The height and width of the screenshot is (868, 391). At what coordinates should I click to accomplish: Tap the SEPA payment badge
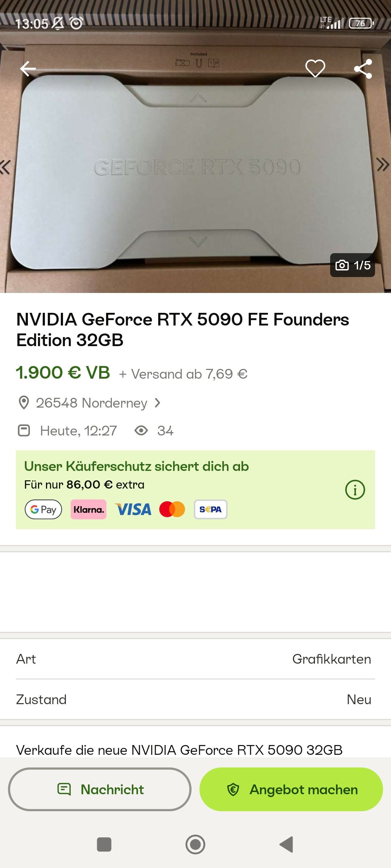click(210, 509)
